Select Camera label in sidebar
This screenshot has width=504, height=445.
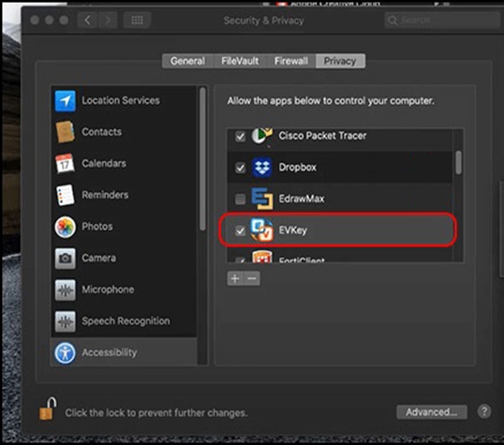(99, 258)
